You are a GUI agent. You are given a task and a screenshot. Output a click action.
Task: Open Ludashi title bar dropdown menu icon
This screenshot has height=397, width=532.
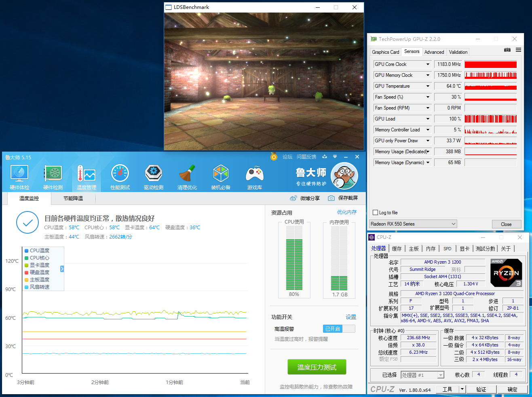pos(335,156)
